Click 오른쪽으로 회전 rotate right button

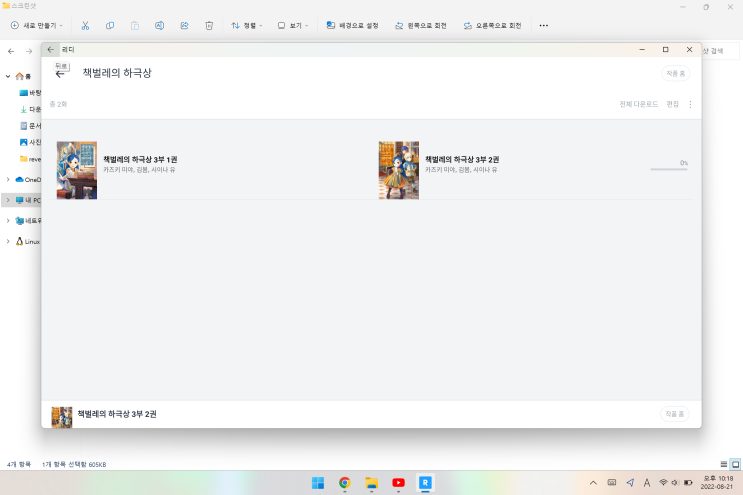pos(492,26)
